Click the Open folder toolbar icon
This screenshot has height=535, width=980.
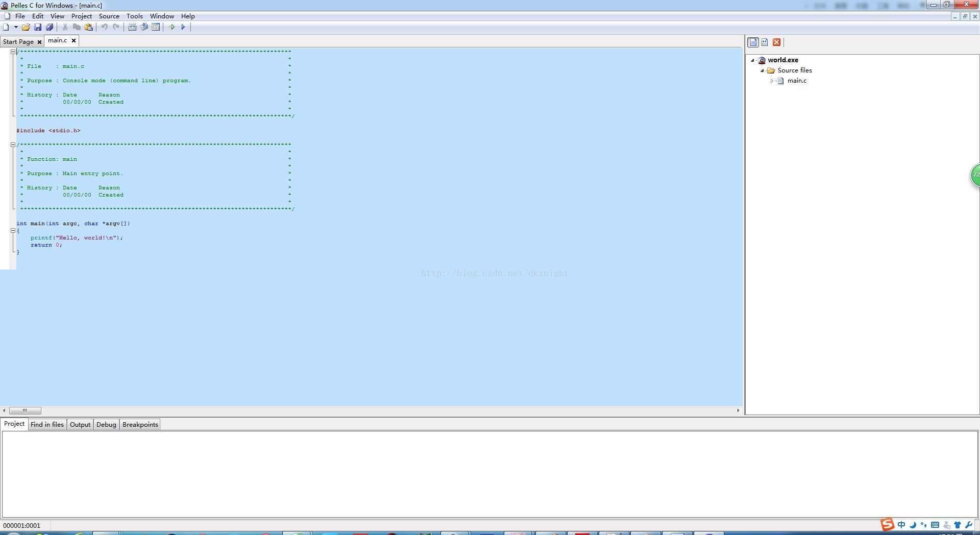pos(26,27)
